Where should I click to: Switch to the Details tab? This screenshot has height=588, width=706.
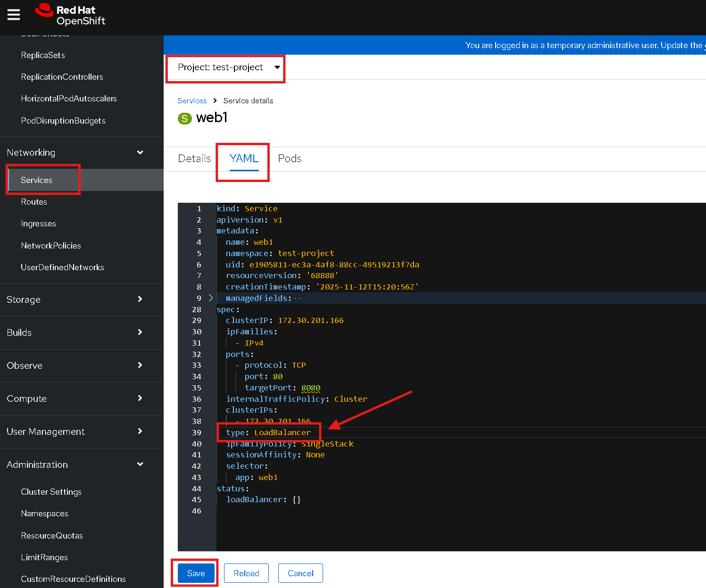pos(194,158)
